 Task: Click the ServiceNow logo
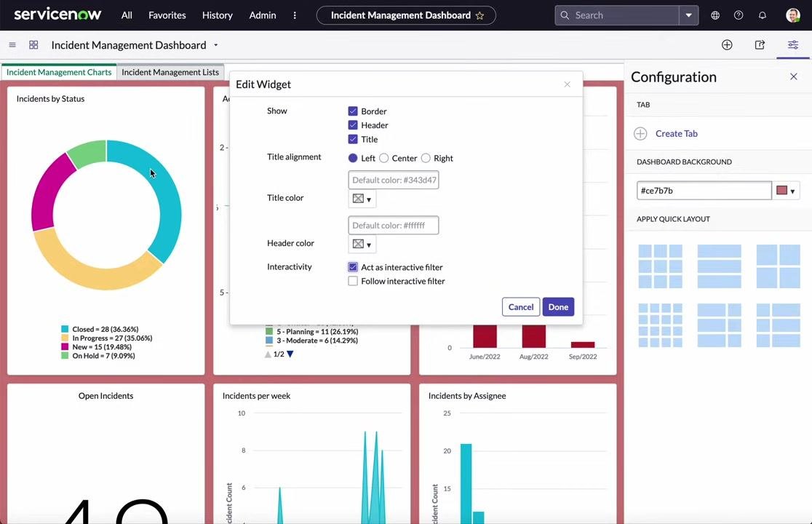pos(57,15)
